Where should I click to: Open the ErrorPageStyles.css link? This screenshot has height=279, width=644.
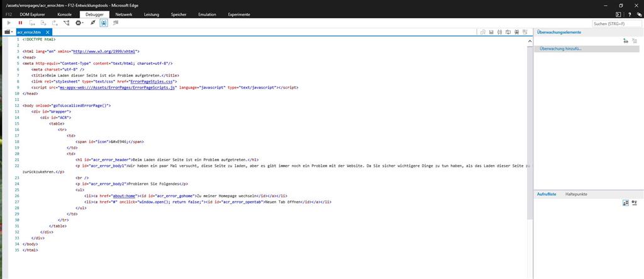point(151,81)
